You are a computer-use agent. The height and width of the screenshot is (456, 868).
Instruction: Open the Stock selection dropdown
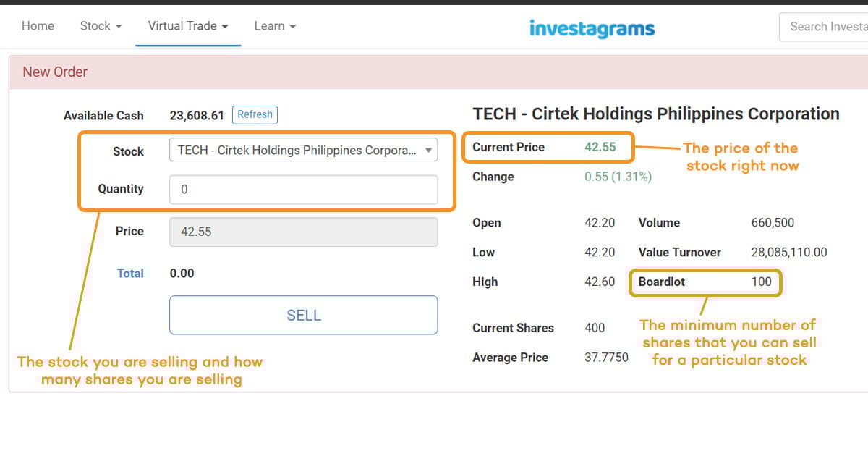pos(303,151)
